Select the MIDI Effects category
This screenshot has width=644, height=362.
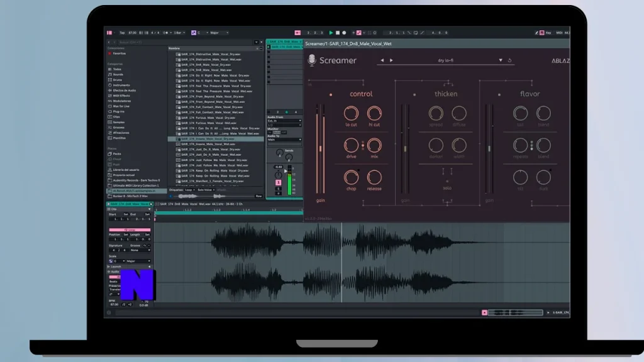click(121, 96)
